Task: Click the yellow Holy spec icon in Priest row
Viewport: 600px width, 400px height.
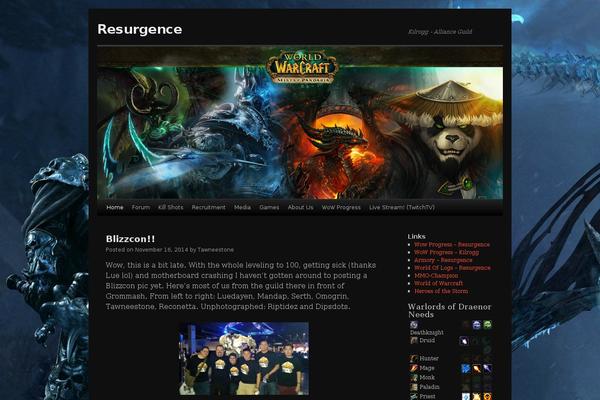Action: [x=476, y=397]
